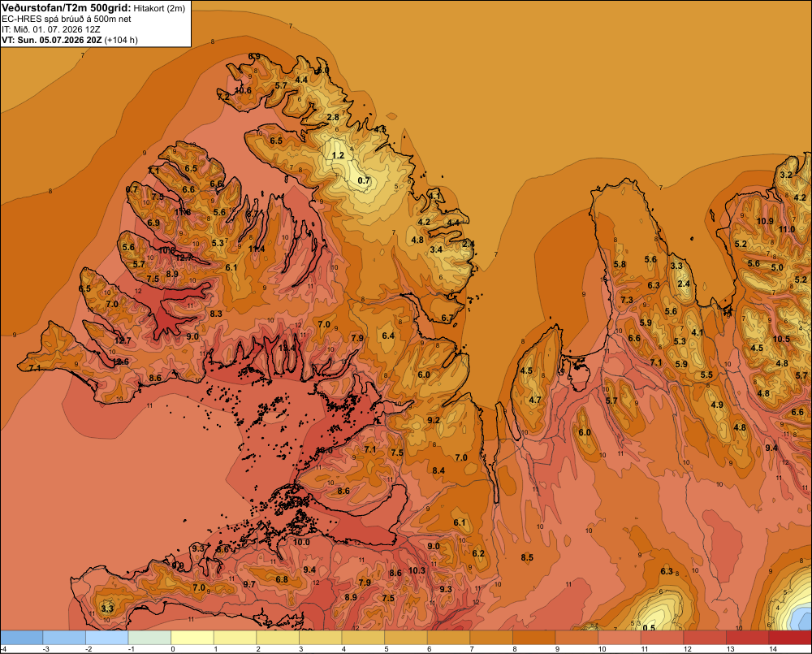Viewport: 812px width, 654px height.
Task: Click the 'EC-HRES spá brúuð á 500m net' text
Action: (67, 19)
